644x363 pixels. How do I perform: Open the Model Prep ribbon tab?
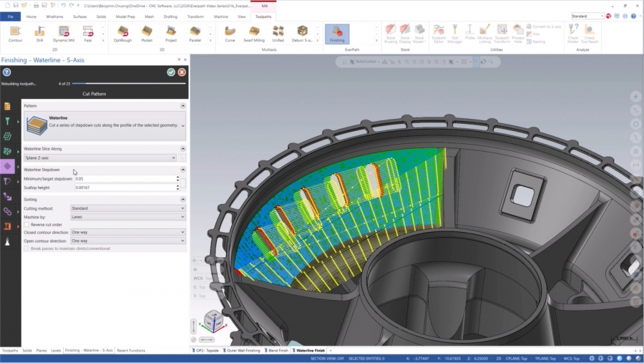coord(125,17)
